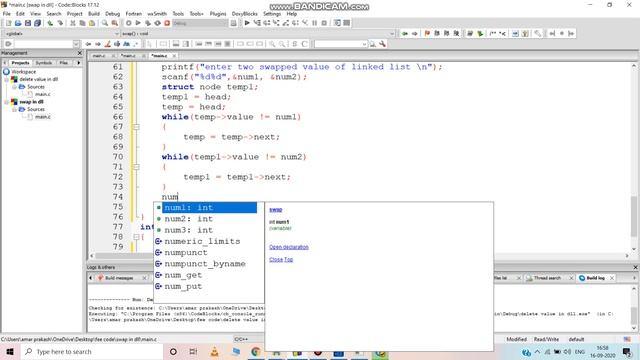Viewport: 640px width, 360px height.
Task: Open the Build menu
Action: point(94,13)
